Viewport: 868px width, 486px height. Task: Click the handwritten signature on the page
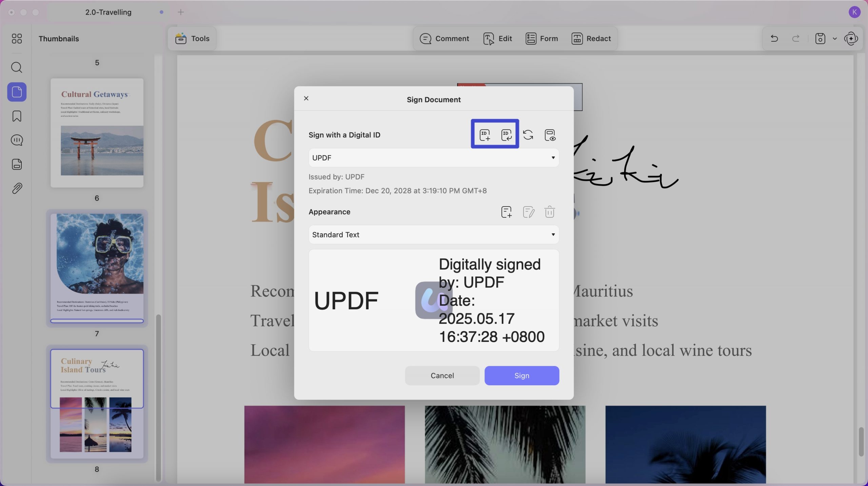626,162
